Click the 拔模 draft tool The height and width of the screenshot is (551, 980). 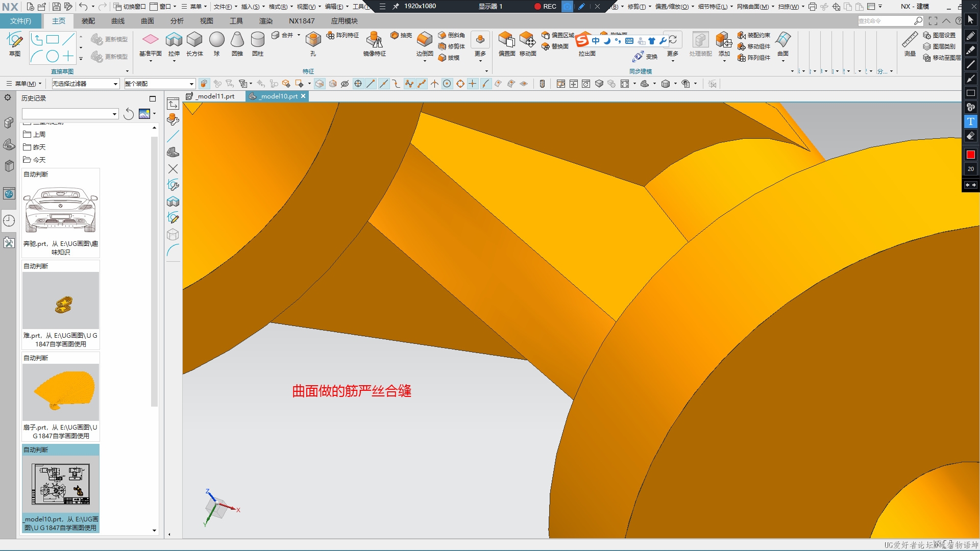coord(449,58)
